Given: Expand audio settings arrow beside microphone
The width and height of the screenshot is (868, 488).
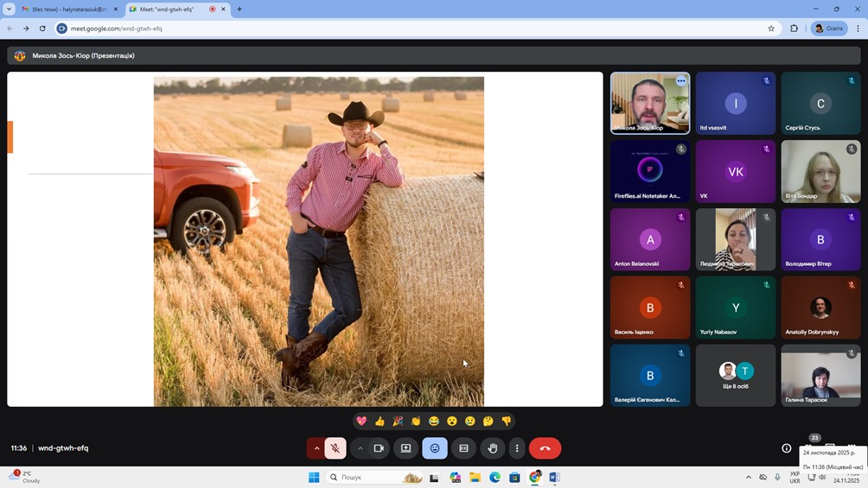Looking at the screenshot, I should [316, 448].
